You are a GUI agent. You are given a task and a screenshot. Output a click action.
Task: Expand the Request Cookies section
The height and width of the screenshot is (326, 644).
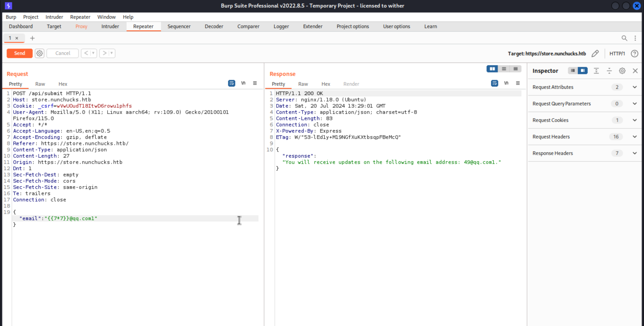click(635, 120)
